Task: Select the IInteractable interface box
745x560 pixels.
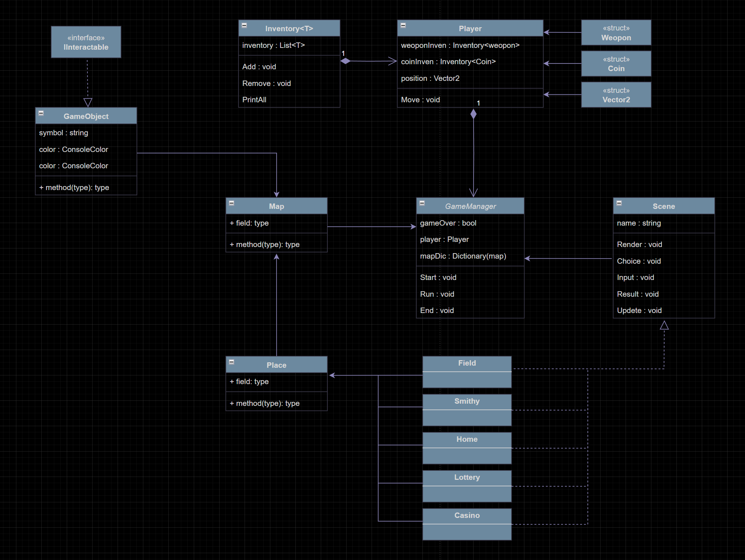Action: point(86,42)
